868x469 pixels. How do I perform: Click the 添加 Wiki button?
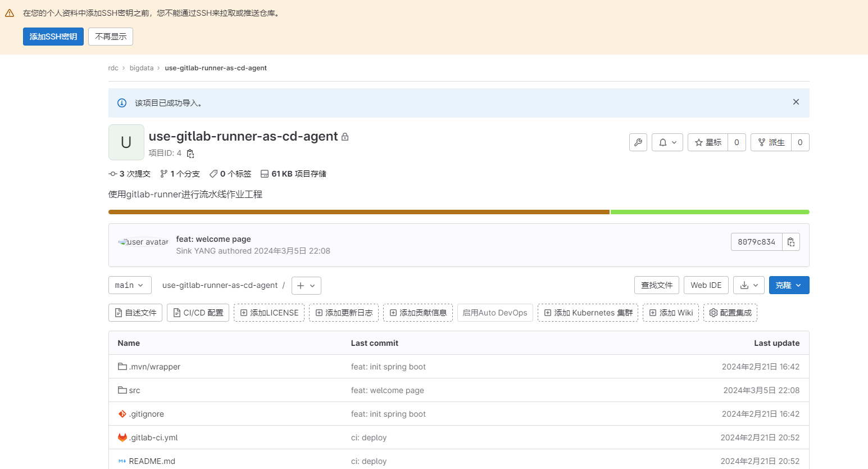pos(671,313)
